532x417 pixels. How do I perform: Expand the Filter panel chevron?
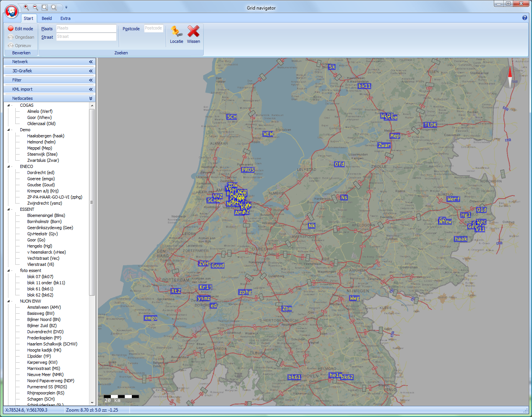tap(91, 80)
